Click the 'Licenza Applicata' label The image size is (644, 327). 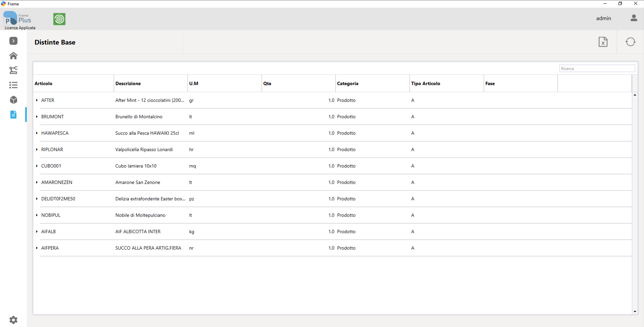20,28
